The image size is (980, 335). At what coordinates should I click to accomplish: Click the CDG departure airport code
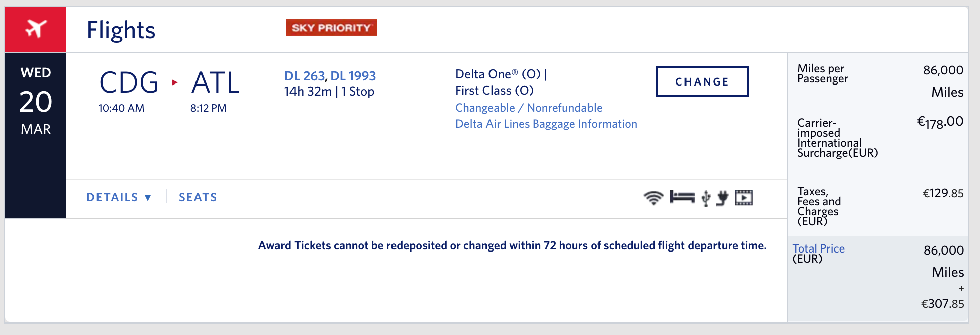pyautogui.click(x=129, y=82)
